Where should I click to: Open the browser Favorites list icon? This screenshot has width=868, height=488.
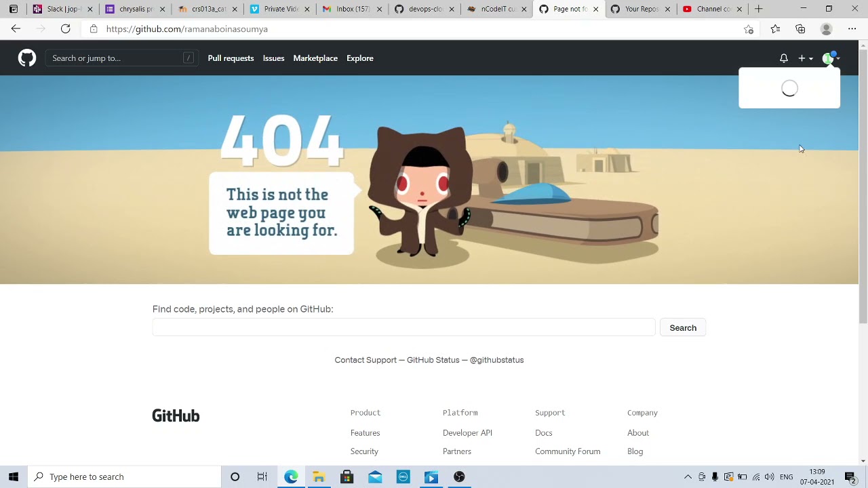point(775,29)
